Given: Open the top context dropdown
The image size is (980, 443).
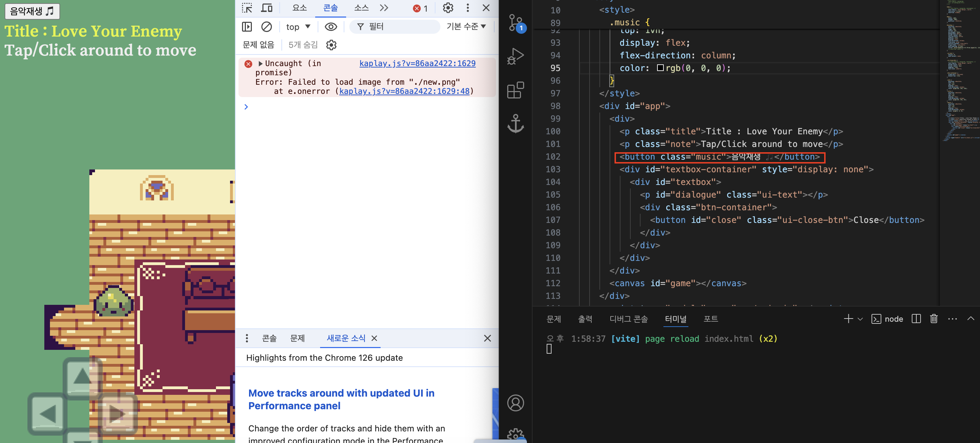Looking at the screenshot, I should (298, 27).
